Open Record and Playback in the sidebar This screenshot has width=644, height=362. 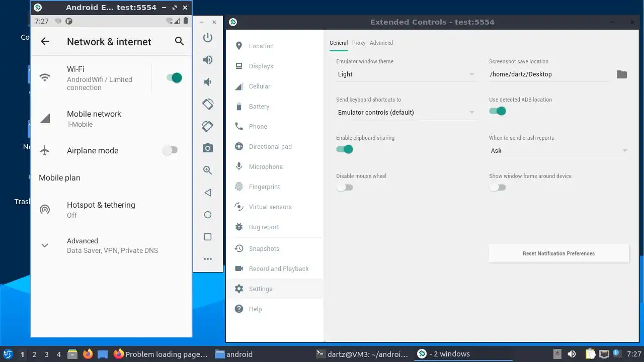point(275,268)
